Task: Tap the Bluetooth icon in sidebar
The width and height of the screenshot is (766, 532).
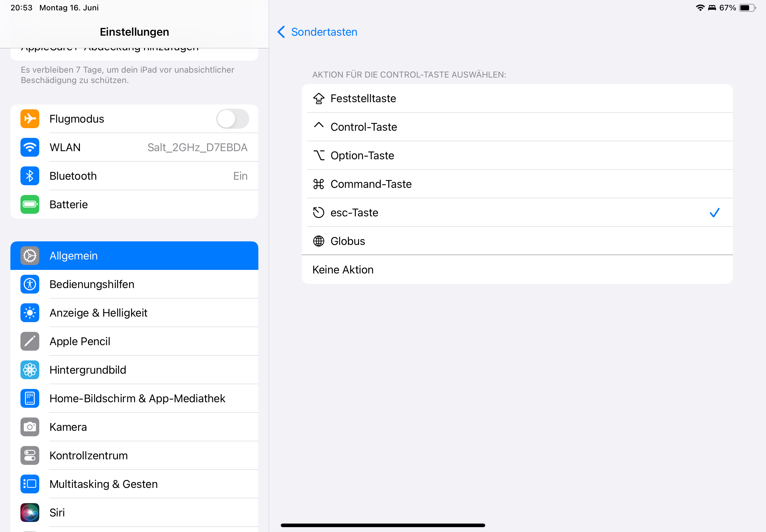Action: point(30,176)
